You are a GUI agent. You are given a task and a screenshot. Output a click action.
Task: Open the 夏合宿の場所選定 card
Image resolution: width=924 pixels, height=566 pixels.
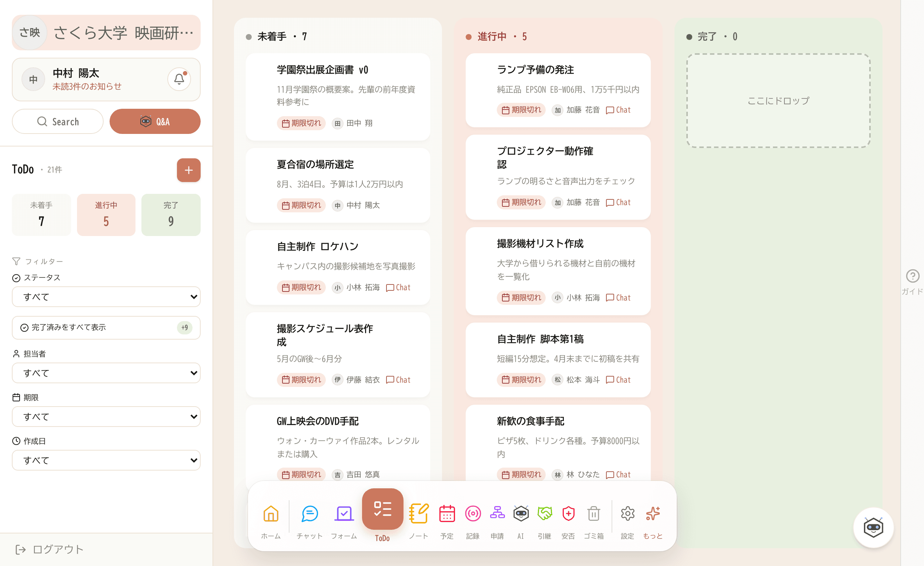coord(338,185)
